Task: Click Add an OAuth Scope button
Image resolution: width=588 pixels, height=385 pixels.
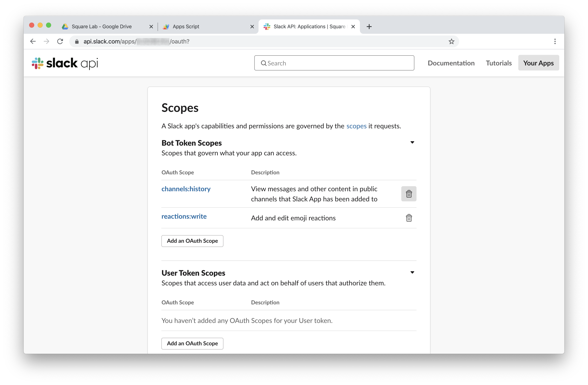Action: [x=192, y=241]
